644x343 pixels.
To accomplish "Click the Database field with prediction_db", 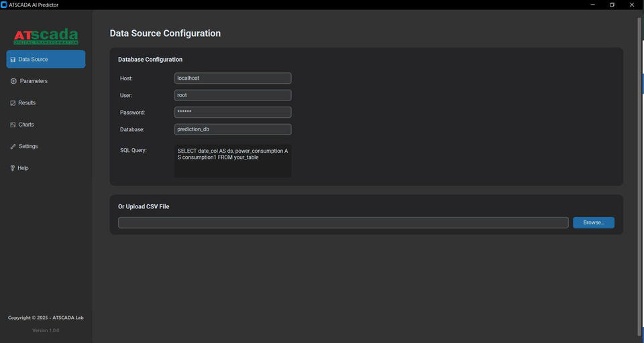I will coord(232,129).
